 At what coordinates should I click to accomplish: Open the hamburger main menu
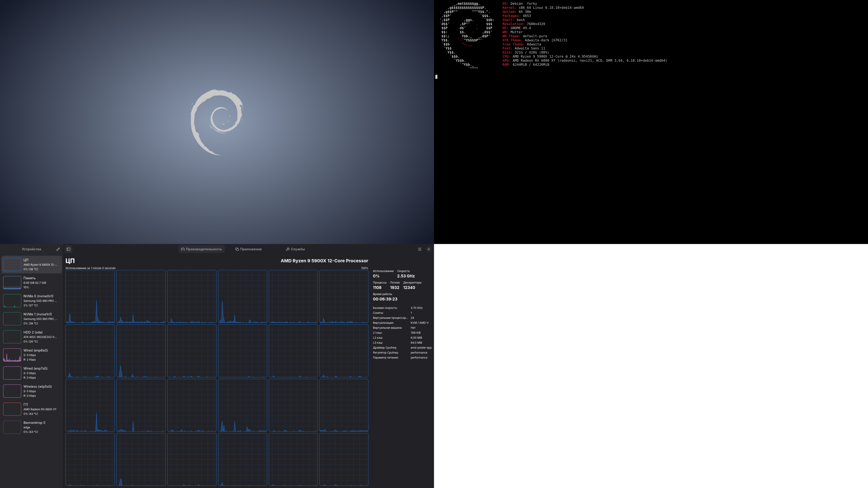pyautogui.click(x=420, y=249)
